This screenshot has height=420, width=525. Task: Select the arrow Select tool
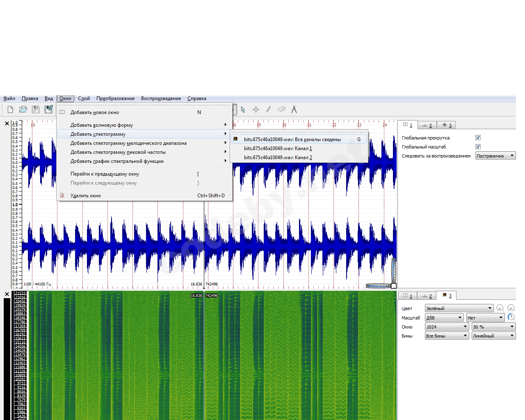pyautogui.click(x=243, y=110)
